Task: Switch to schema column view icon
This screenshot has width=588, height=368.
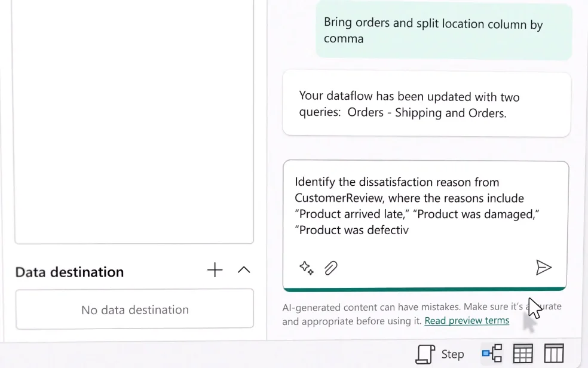Action: tap(554, 354)
